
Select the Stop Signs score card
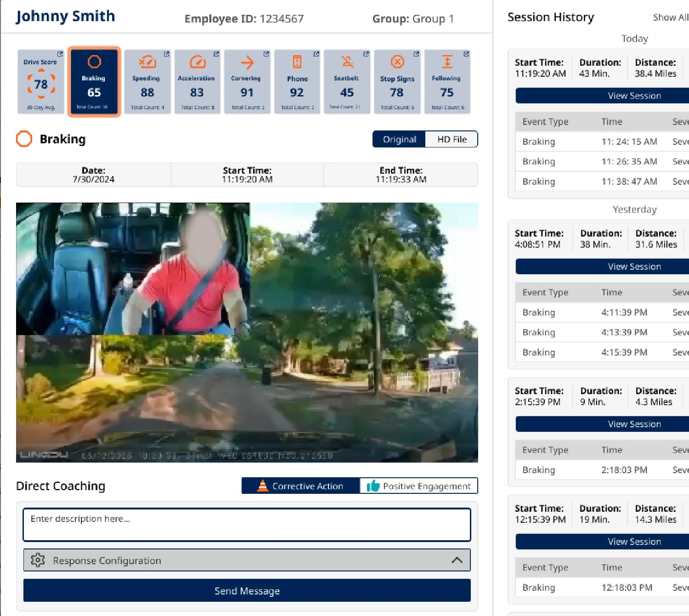tap(397, 81)
